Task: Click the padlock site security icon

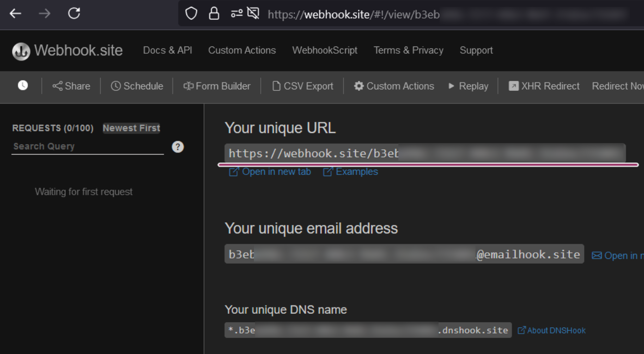Action: click(214, 14)
